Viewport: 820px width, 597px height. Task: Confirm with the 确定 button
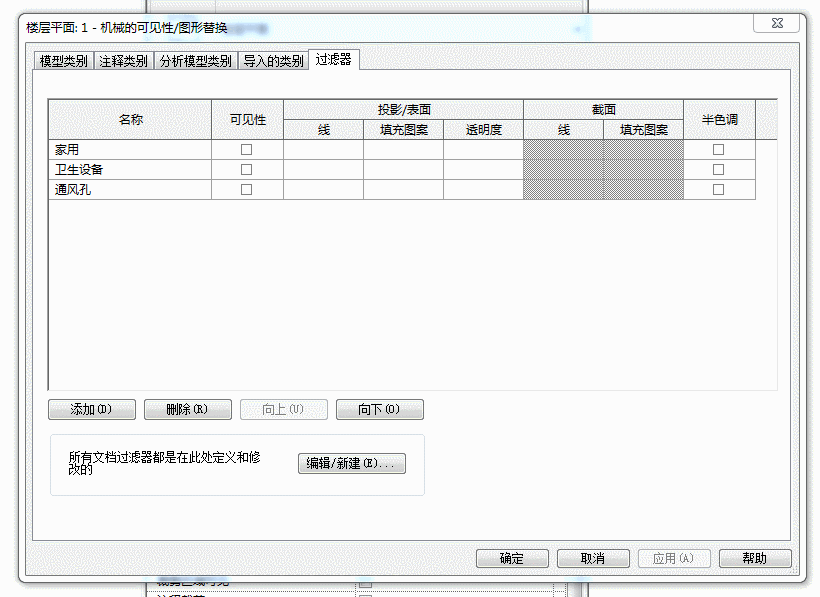pyautogui.click(x=512, y=558)
